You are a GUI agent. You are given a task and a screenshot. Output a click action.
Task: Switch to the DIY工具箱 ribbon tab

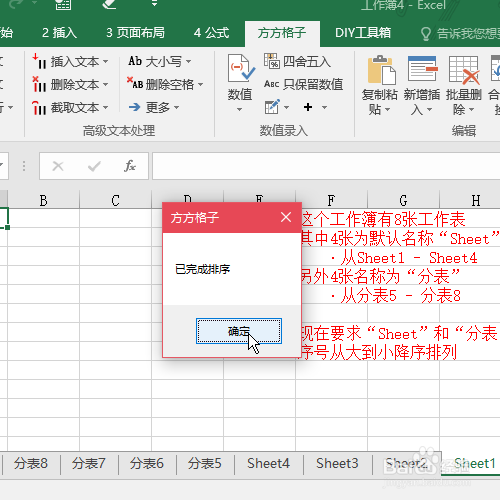pos(363,33)
